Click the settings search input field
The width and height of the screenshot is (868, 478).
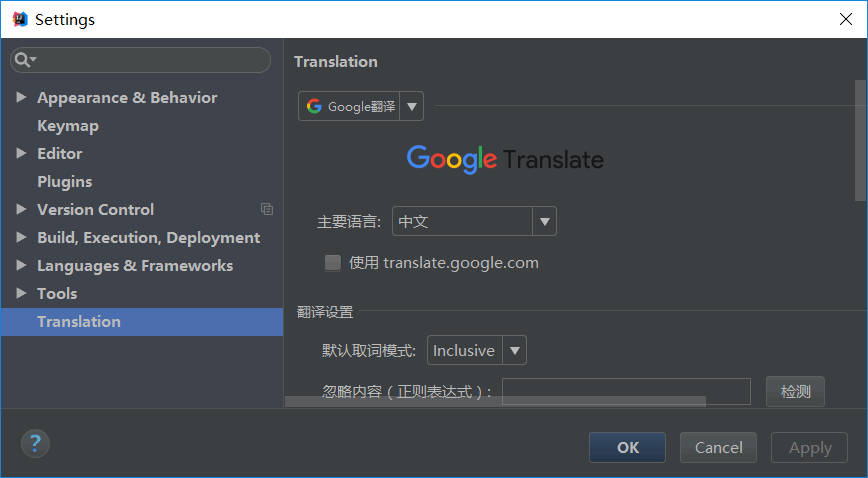[141, 60]
